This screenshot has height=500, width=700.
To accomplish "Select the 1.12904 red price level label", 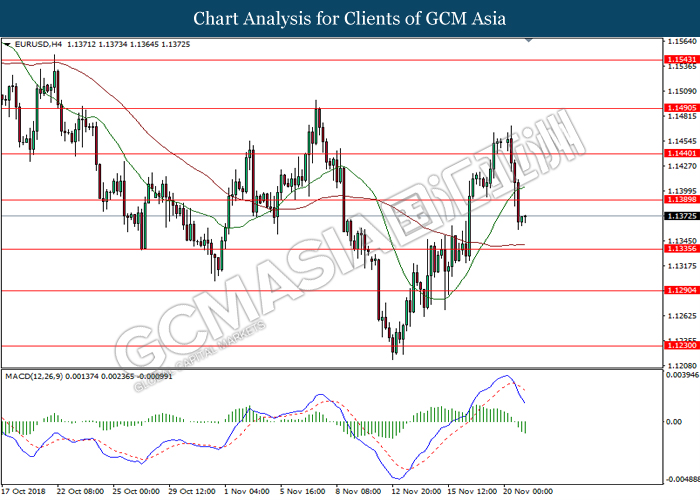I will pyautogui.click(x=681, y=290).
